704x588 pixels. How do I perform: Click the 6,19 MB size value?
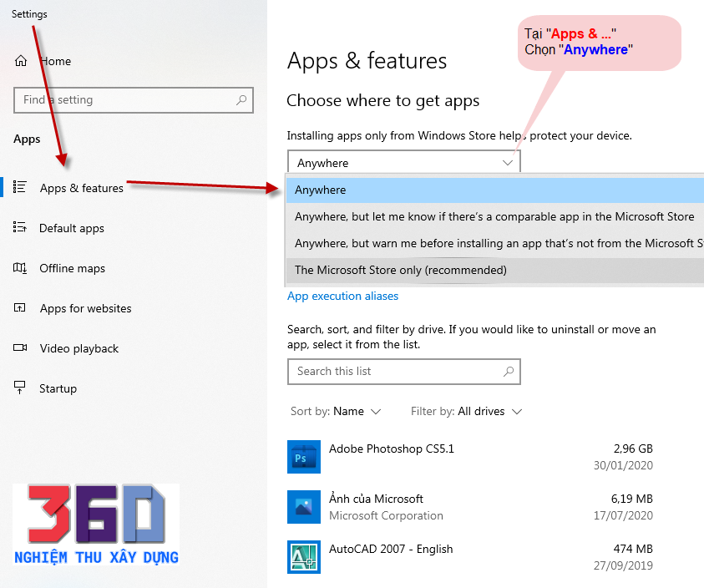coord(631,499)
